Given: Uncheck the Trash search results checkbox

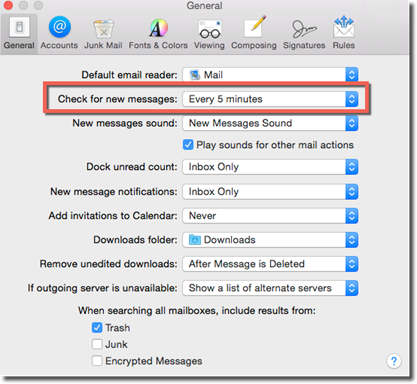Looking at the screenshot, I should [x=97, y=328].
